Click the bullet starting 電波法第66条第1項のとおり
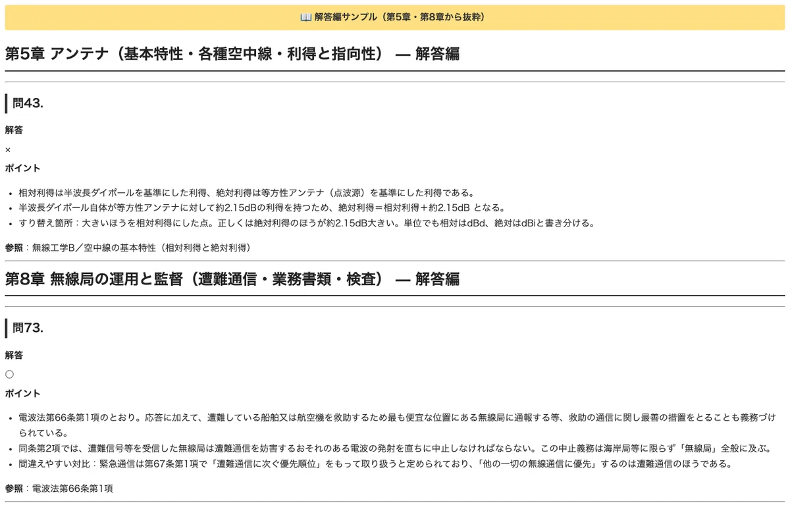The width and height of the screenshot is (790, 532). [398, 425]
